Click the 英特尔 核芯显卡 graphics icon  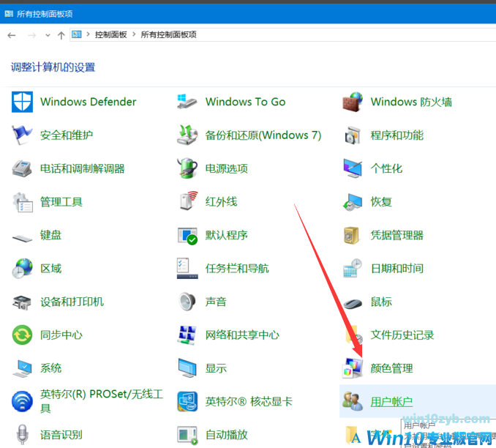[x=187, y=401]
